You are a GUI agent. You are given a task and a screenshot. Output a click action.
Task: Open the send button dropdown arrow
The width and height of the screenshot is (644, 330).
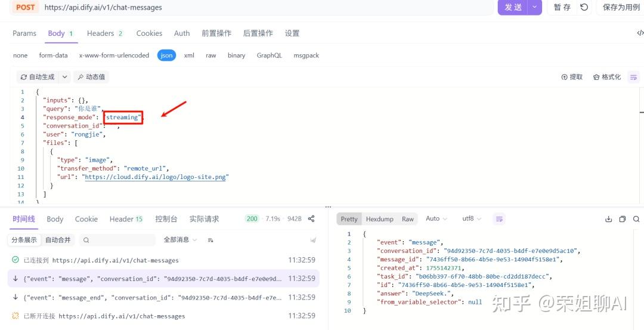tap(534, 7)
